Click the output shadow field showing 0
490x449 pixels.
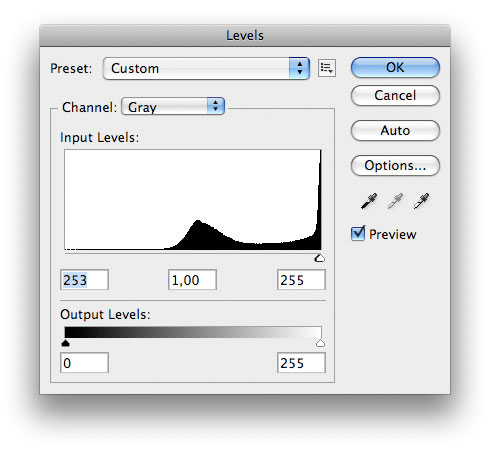coord(84,363)
